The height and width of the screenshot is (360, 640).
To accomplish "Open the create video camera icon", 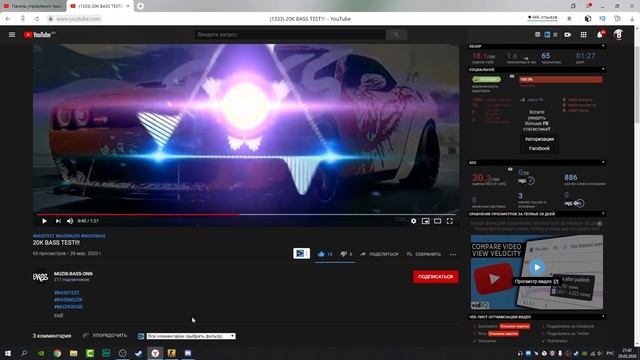I will (x=568, y=35).
